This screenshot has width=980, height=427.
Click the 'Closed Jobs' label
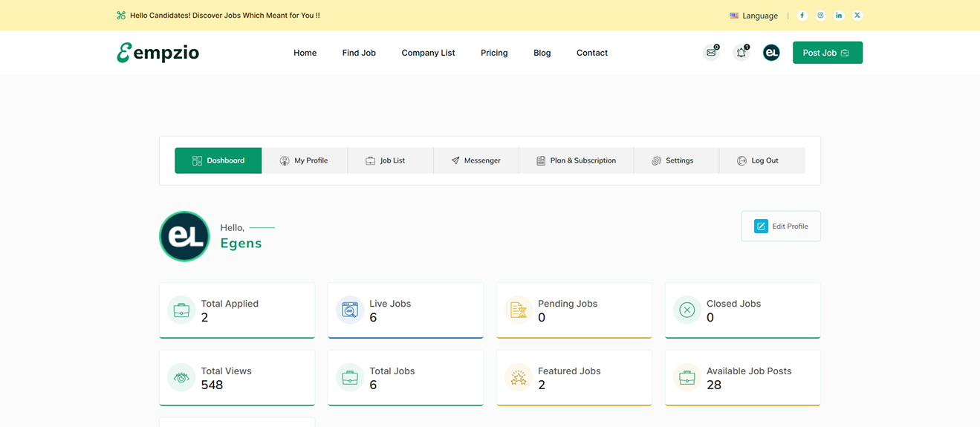(733, 304)
